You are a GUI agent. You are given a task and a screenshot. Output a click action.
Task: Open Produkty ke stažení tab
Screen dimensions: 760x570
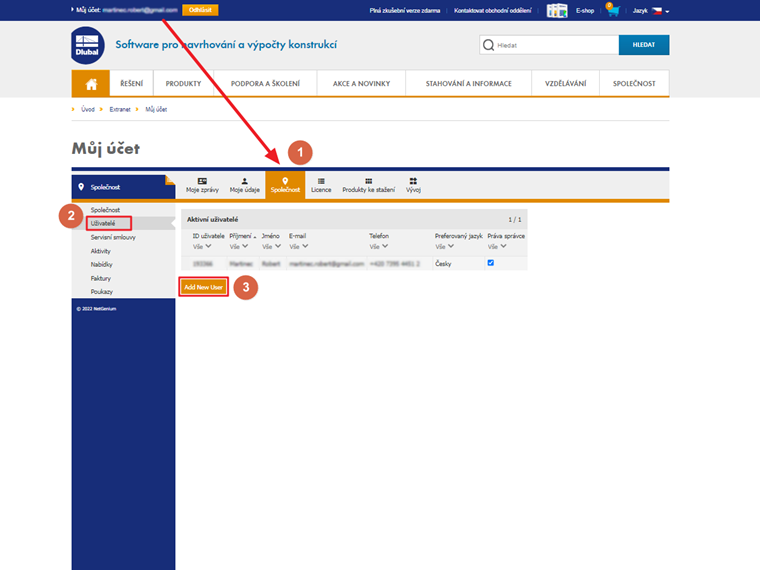[x=368, y=186]
